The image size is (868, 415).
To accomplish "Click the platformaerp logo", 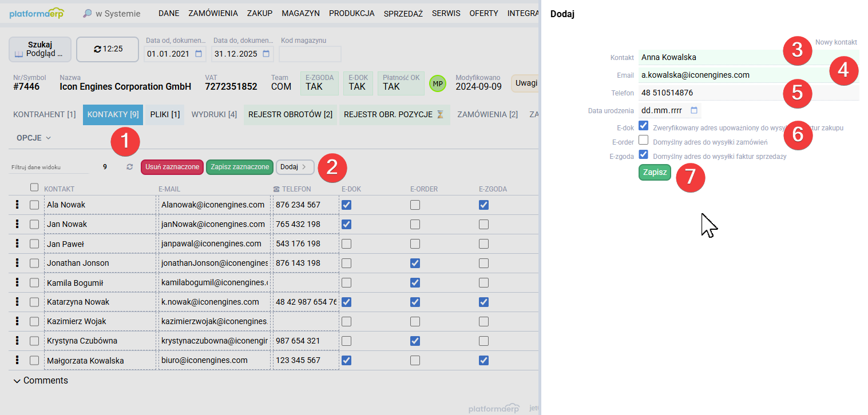I will click(36, 13).
